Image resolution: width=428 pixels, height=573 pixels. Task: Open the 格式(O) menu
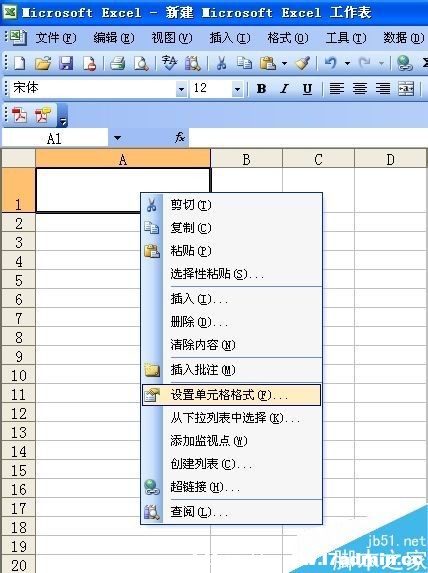pos(287,38)
